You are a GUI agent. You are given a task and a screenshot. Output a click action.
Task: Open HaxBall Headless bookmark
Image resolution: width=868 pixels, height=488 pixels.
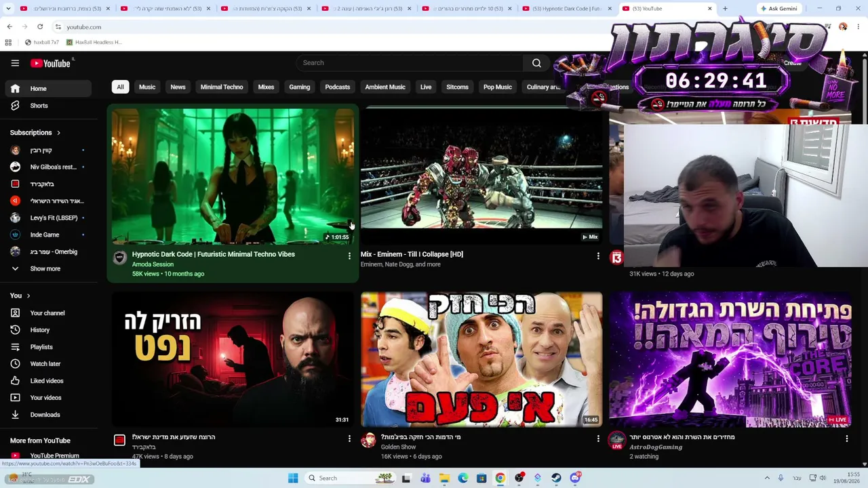tap(94, 42)
